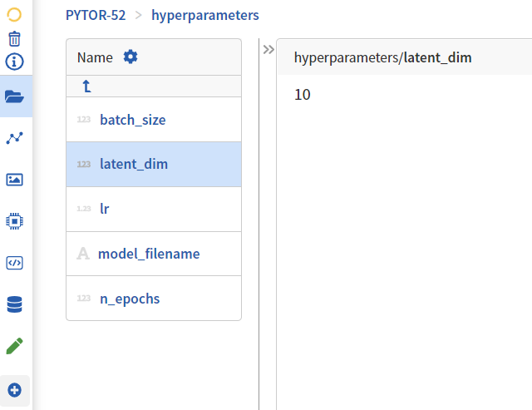Open the Source code icon

click(x=14, y=263)
